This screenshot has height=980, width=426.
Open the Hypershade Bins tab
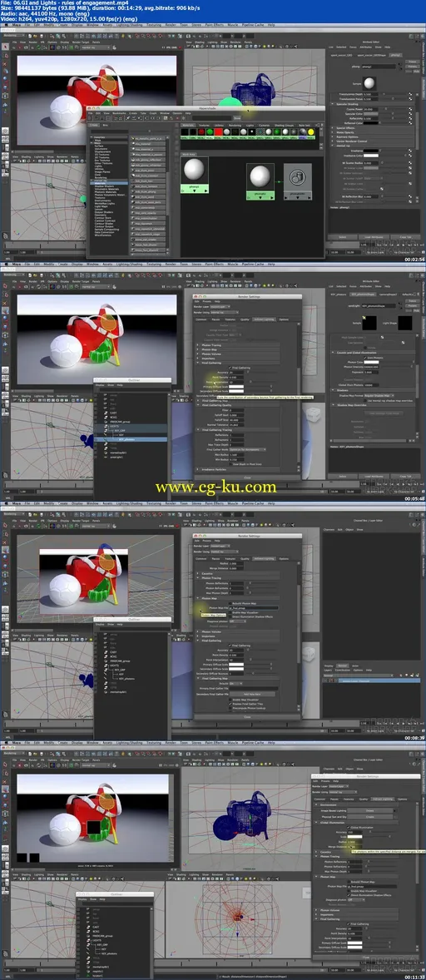pyautogui.click(x=106, y=125)
